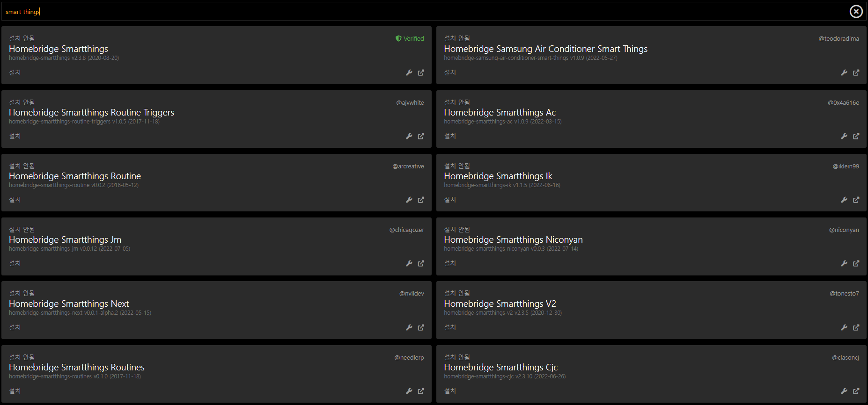Install the Homebridge Smartthings plugin

pos(15,72)
